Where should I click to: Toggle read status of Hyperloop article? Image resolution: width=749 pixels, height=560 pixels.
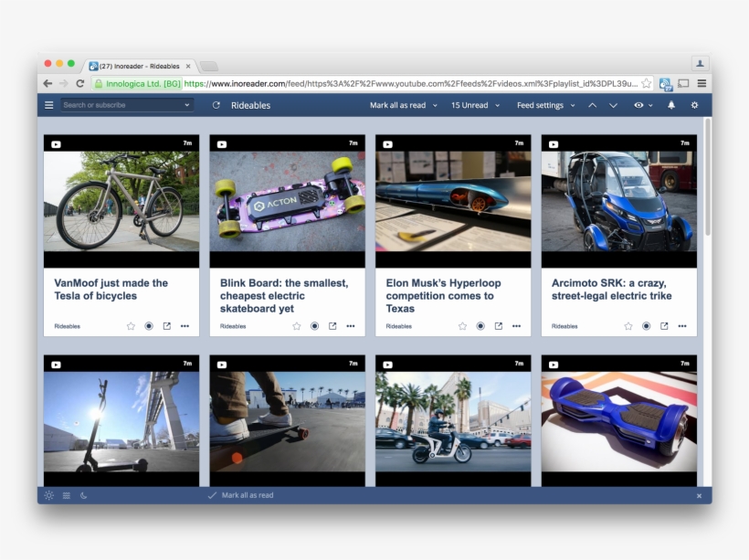480,326
